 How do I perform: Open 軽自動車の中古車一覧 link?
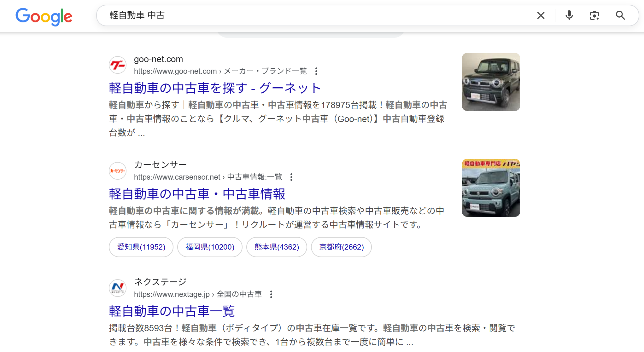172,311
